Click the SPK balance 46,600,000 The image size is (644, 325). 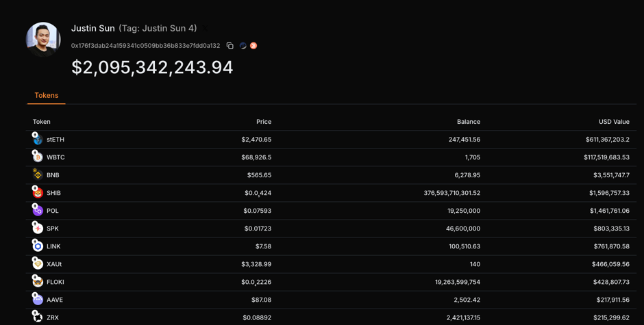click(x=463, y=229)
